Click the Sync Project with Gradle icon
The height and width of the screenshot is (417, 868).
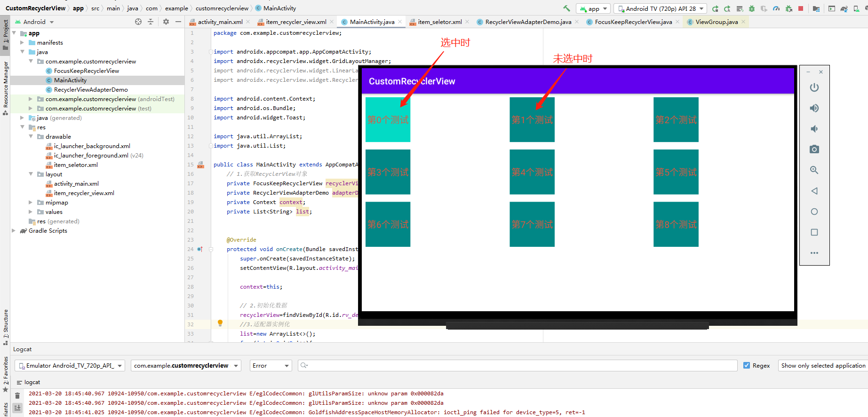click(x=844, y=8)
